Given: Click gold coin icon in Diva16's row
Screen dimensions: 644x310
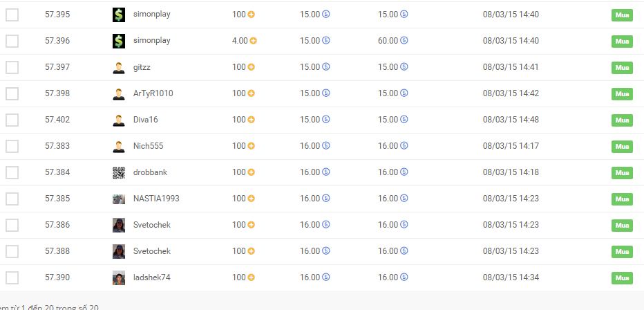Looking at the screenshot, I should [252, 120].
